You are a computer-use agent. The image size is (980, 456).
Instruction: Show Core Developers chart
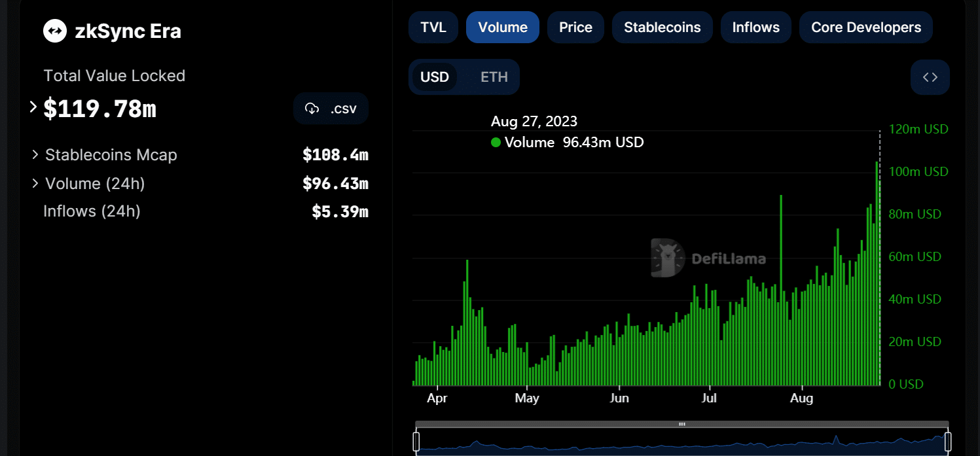pyautogui.click(x=866, y=27)
